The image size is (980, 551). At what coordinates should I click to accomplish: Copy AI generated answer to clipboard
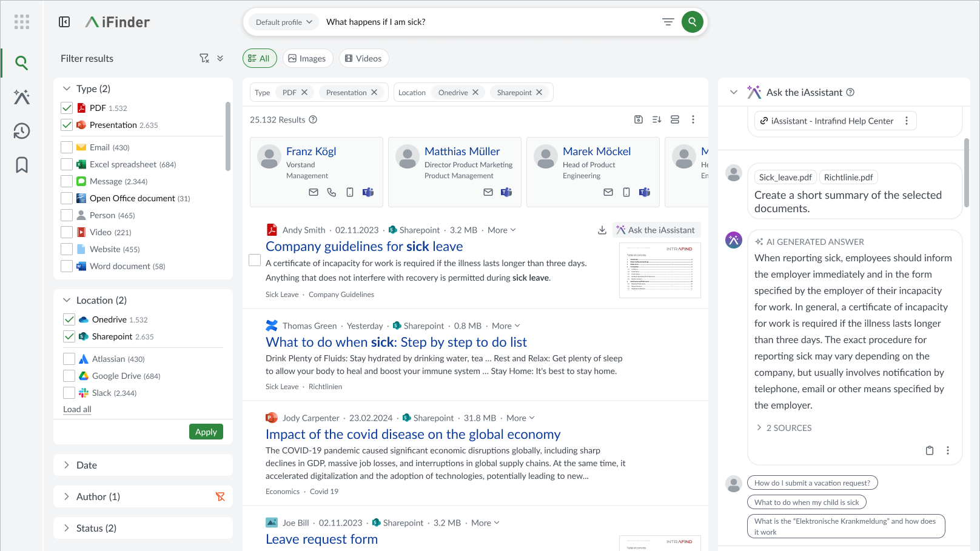pyautogui.click(x=930, y=450)
